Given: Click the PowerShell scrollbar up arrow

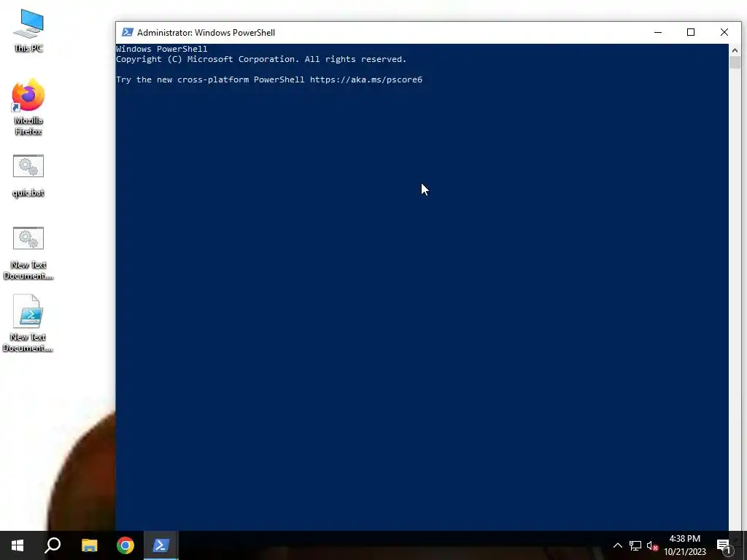Looking at the screenshot, I should [x=735, y=50].
